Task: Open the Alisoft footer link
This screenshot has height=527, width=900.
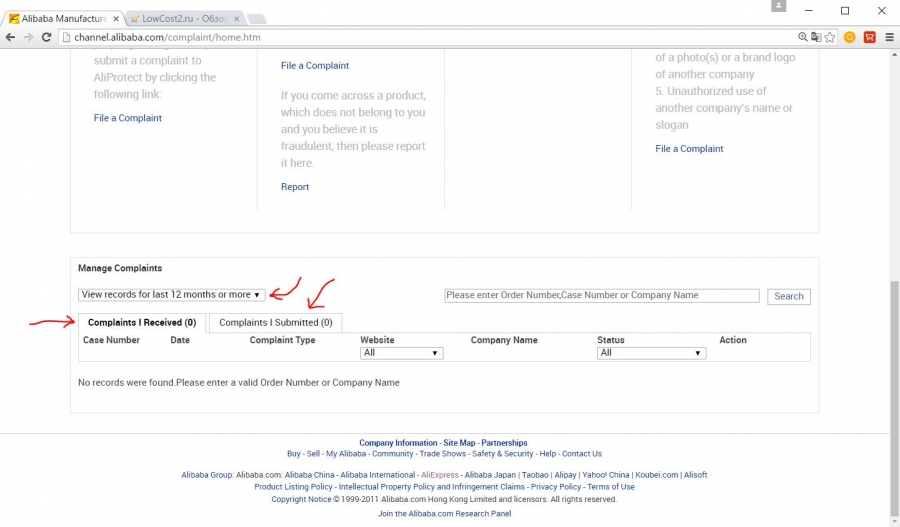Action: click(695, 475)
